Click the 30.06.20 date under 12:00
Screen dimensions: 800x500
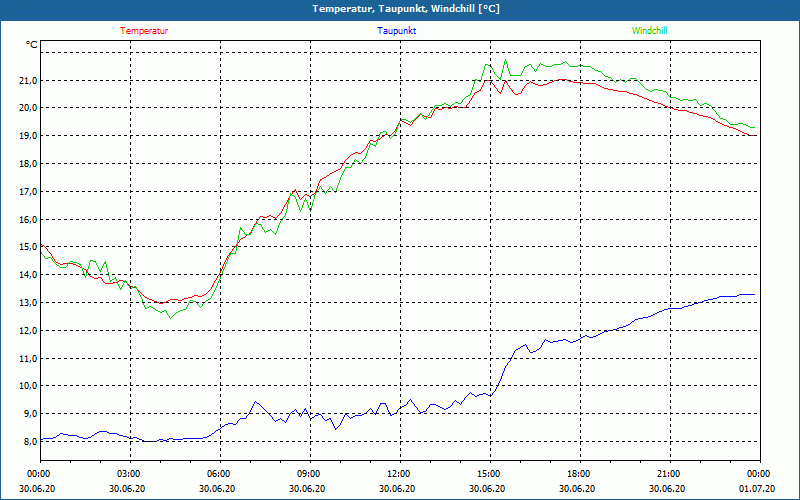tap(397, 488)
